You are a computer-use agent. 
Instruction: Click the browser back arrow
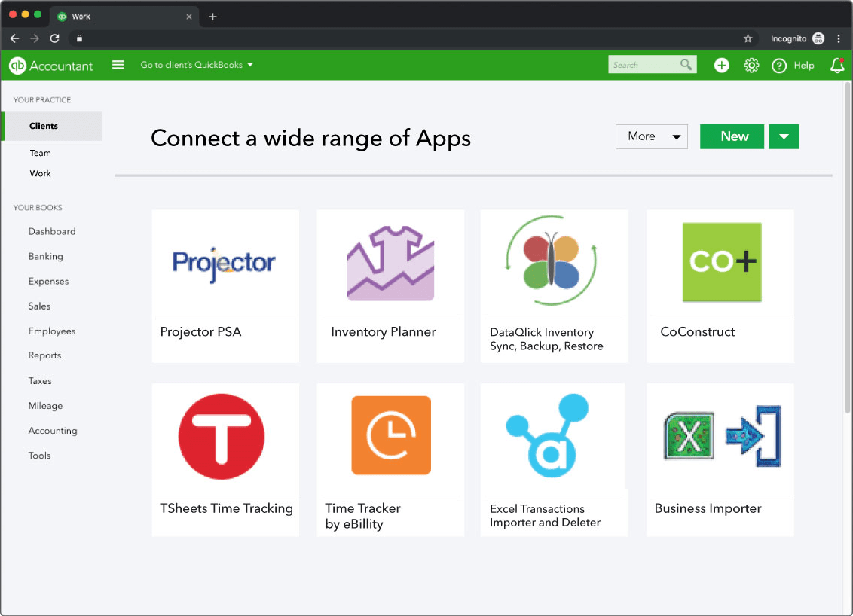(14, 38)
